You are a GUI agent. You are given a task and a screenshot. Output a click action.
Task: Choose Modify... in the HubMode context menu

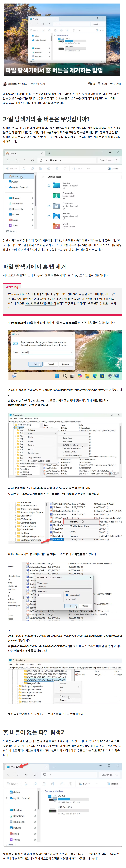[75, 522]
